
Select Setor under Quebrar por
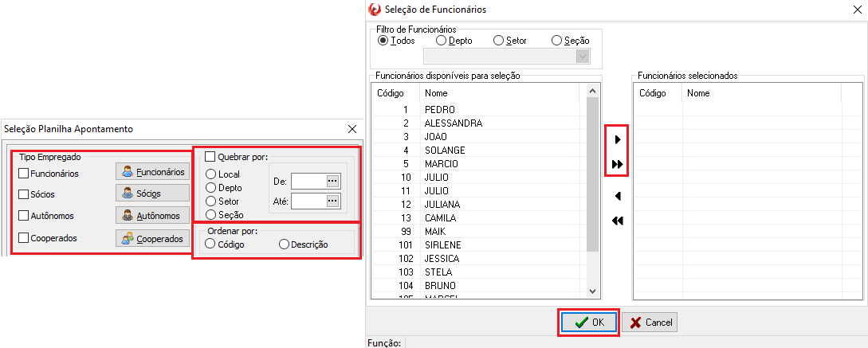pyautogui.click(x=210, y=201)
